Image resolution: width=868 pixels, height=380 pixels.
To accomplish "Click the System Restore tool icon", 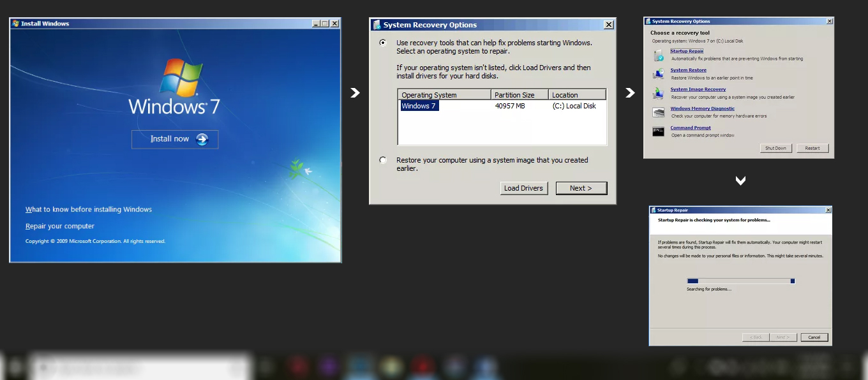I will (659, 74).
